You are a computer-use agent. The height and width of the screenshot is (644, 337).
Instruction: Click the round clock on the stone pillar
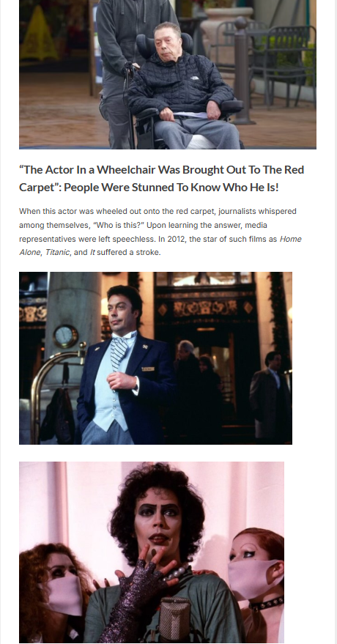(66, 336)
